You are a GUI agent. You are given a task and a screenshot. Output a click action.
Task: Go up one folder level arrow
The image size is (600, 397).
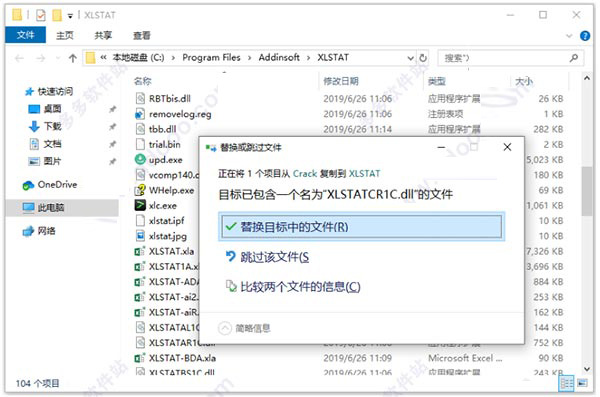[x=72, y=58]
